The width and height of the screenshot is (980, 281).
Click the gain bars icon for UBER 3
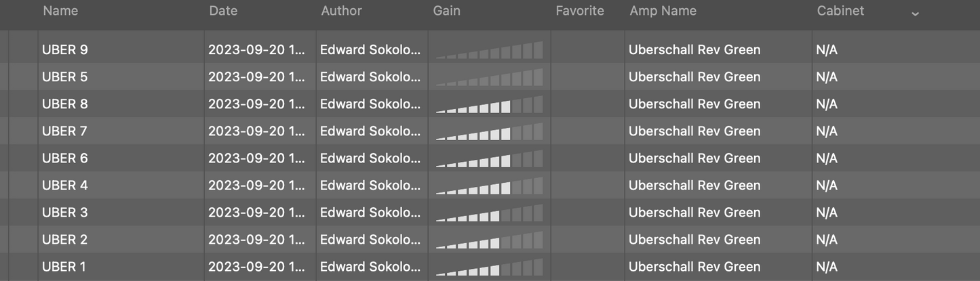point(489,213)
